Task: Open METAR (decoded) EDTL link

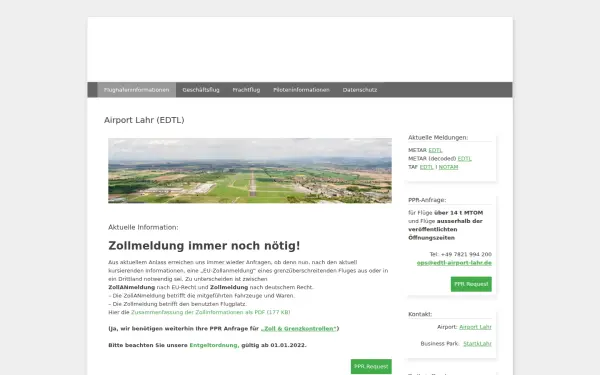Action: [x=465, y=159]
